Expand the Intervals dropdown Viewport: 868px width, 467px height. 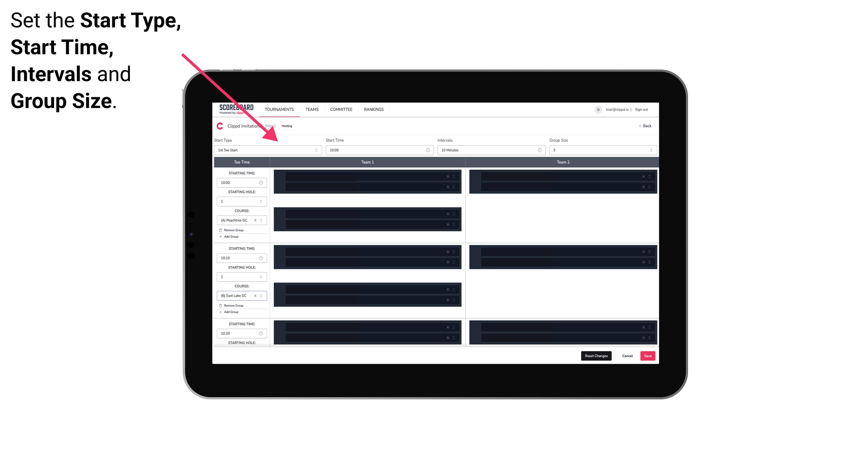click(x=539, y=150)
